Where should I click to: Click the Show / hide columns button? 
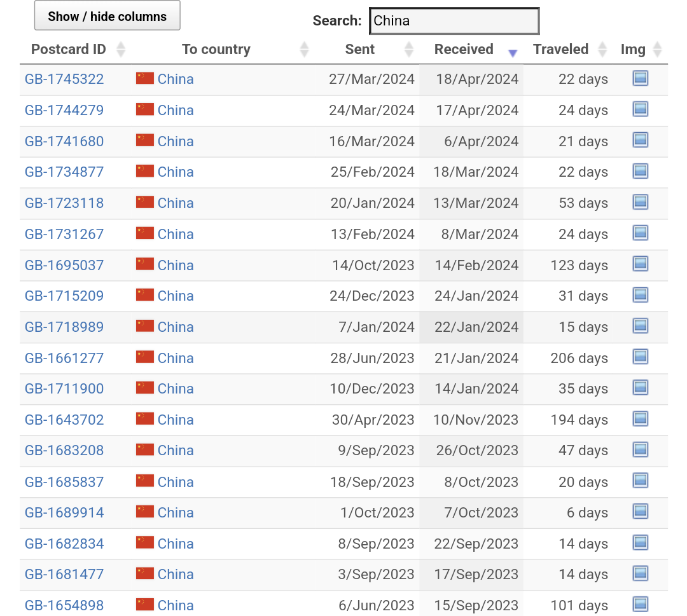tap(107, 16)
